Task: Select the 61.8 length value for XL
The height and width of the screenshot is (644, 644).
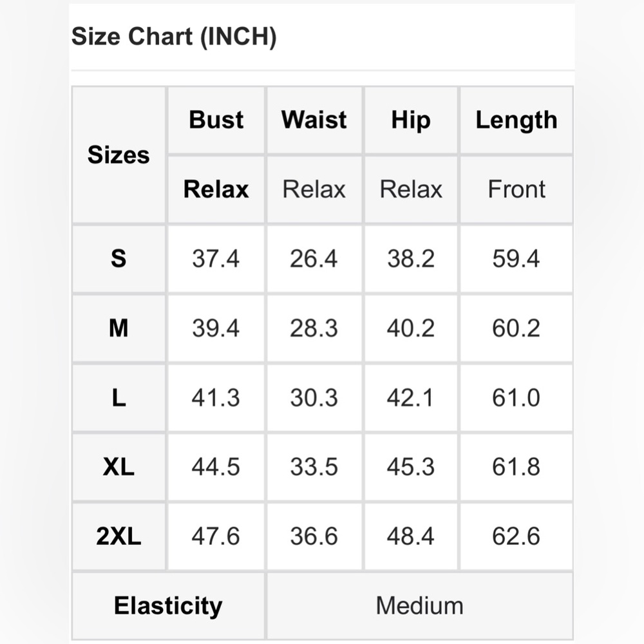Action: click(x=516, y=467)
